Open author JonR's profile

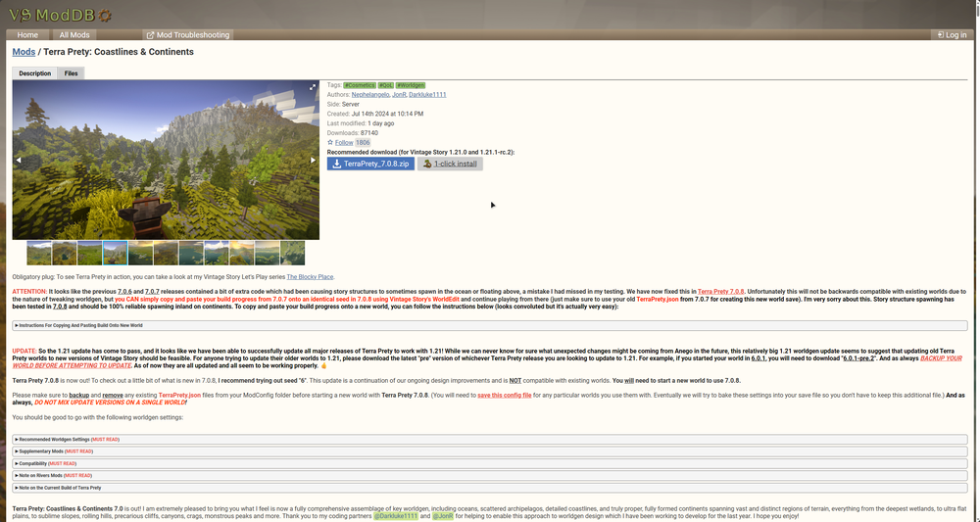399,94
